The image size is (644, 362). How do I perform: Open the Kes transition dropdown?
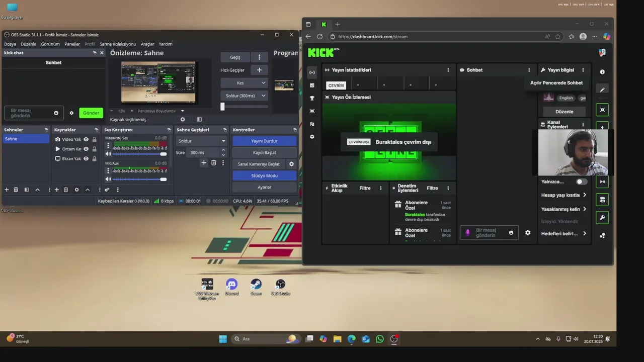(x=244, y=82)
